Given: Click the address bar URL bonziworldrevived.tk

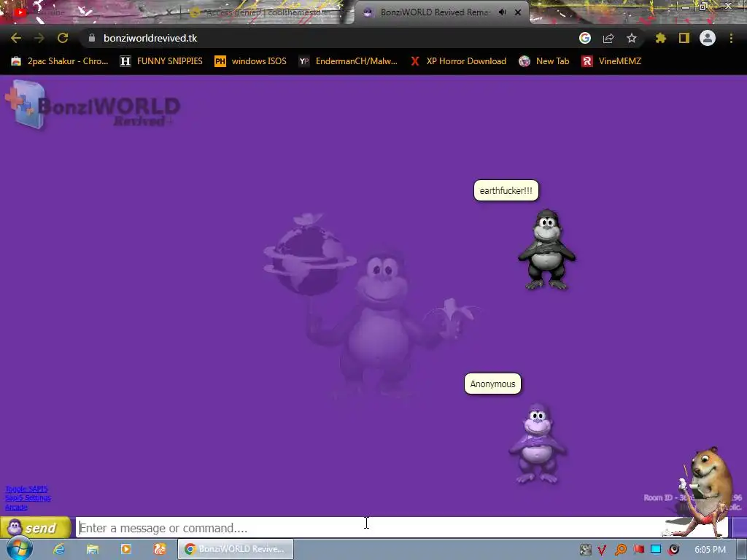Looking at the screenshot, I should pos(150,38).
